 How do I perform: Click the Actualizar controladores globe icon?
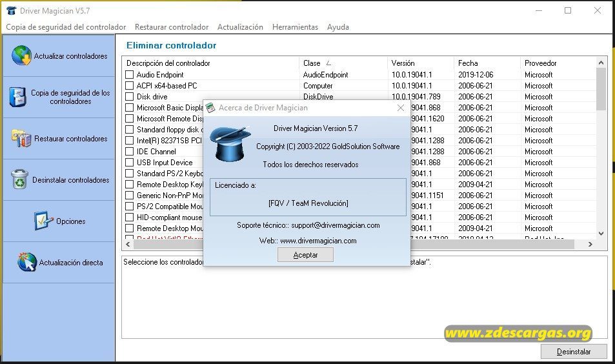(21, 56)
